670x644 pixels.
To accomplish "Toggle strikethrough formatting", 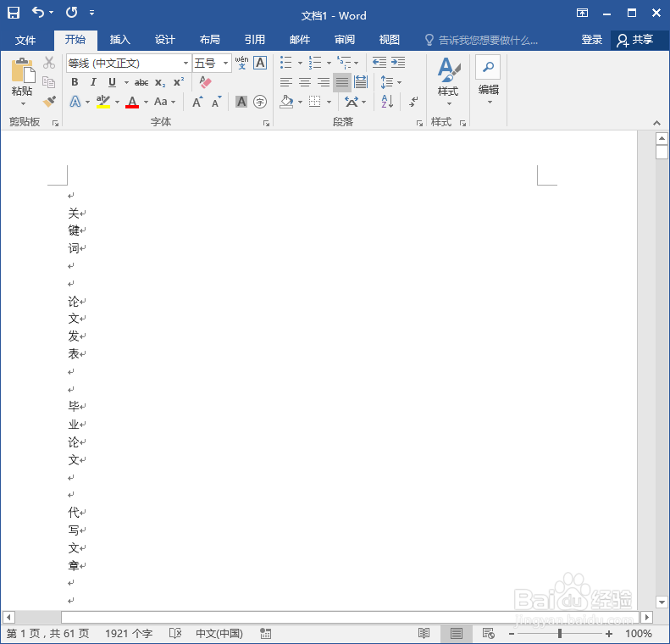I will (141, 82).
